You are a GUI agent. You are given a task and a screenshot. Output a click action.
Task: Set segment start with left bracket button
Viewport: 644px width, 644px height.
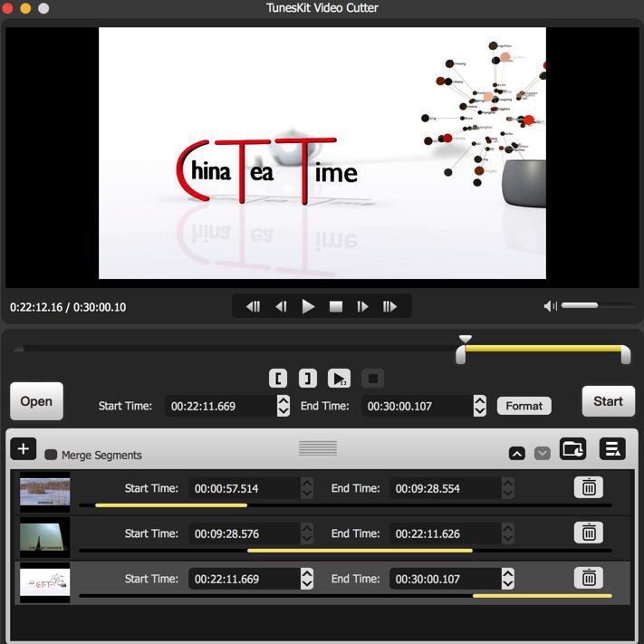click(278, 379)
